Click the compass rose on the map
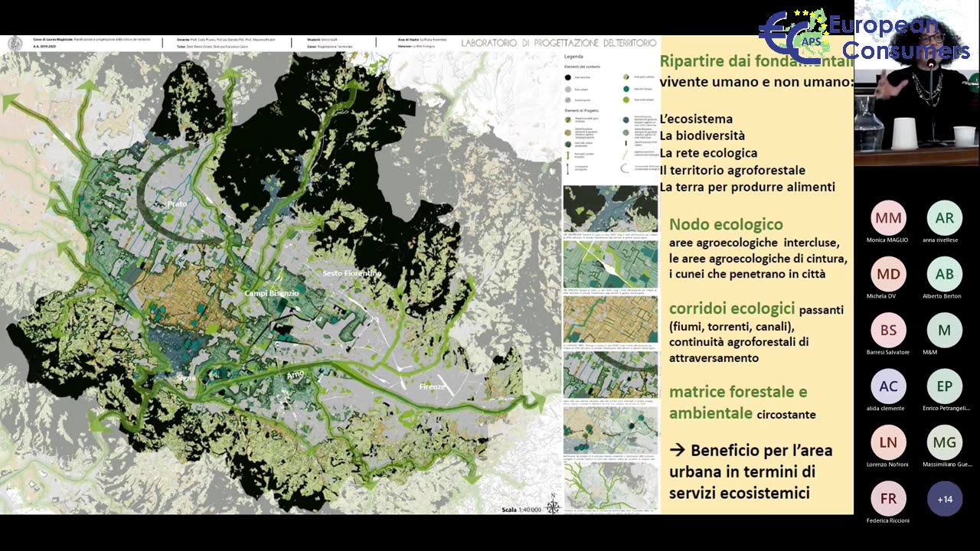Image resolution: width=980 pixels, height=551 pixels. 553,507
